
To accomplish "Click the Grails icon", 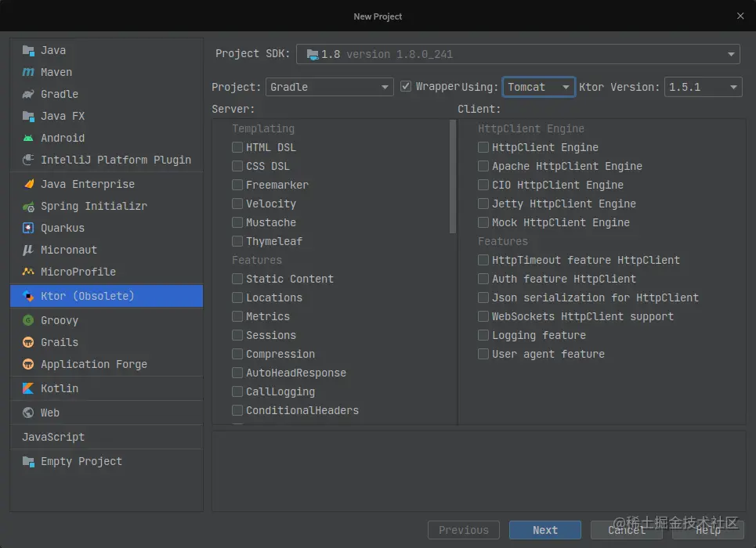I will [x=28, y=342].
